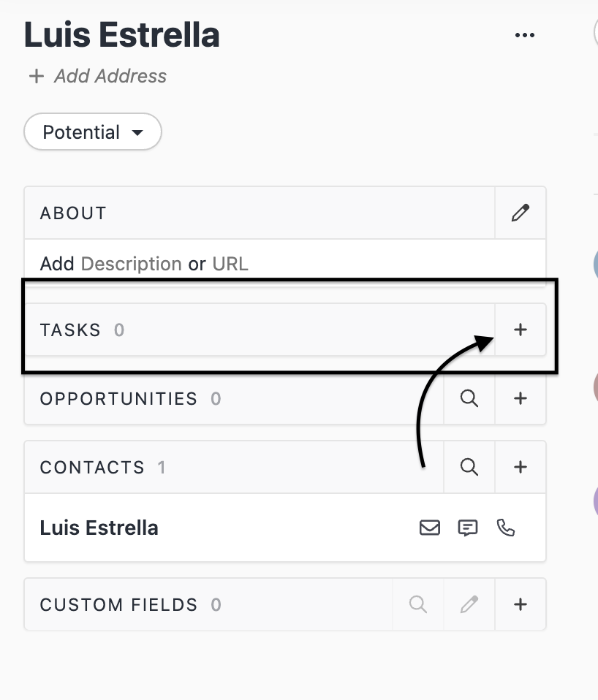The image size is (598, 700).
Task: Search custom fields with magnifier icon
Action: click(x=418, y=604)
